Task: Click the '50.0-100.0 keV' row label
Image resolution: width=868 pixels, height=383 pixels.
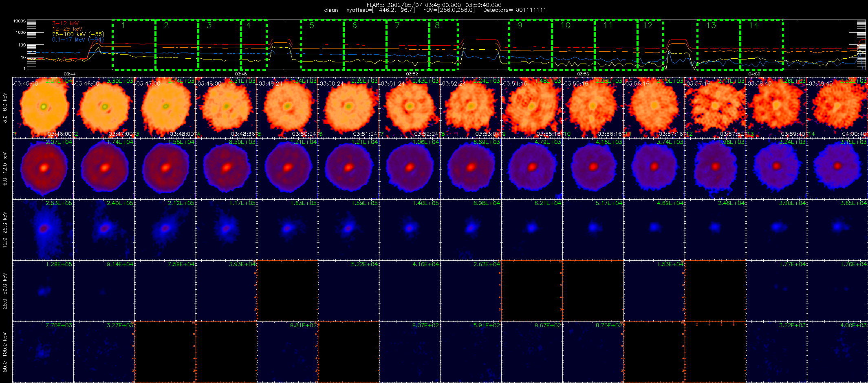Action: [5, 352]
